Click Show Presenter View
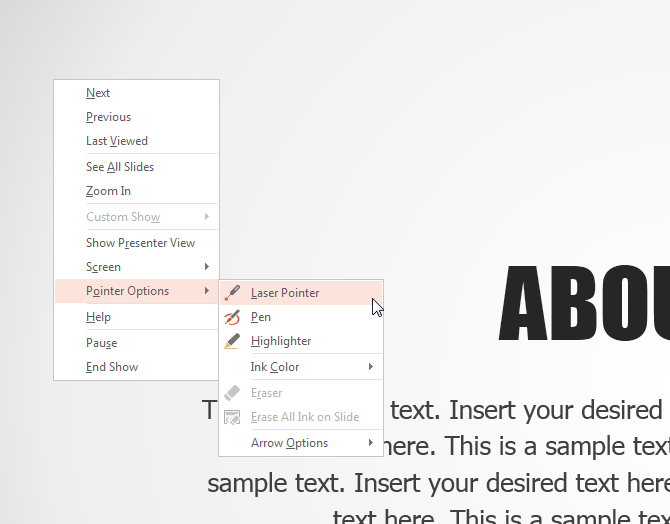Image resolution: width=670 pixels, height=524 pixels. pyautogui.click(x=137, y=243)
